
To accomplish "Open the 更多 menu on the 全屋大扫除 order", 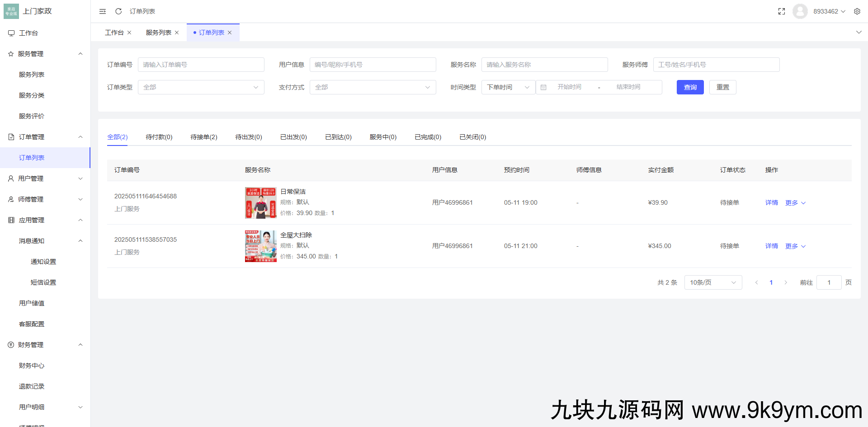I will point(792,246).
